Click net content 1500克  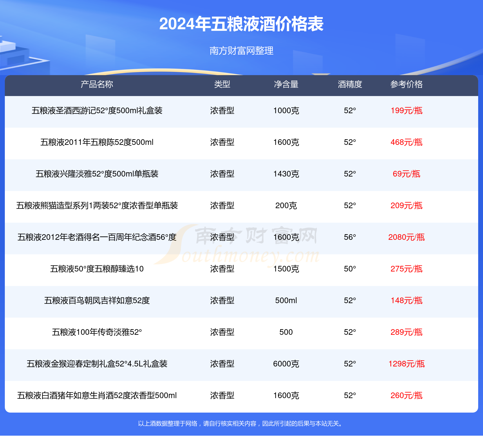(286, 269)
